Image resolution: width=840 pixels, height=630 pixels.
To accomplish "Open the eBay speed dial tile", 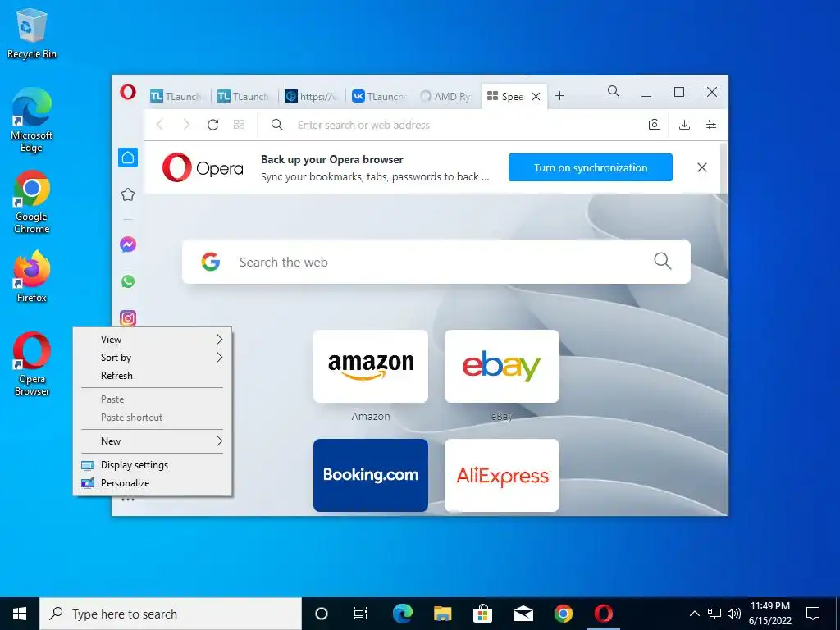I will (501, 366).
